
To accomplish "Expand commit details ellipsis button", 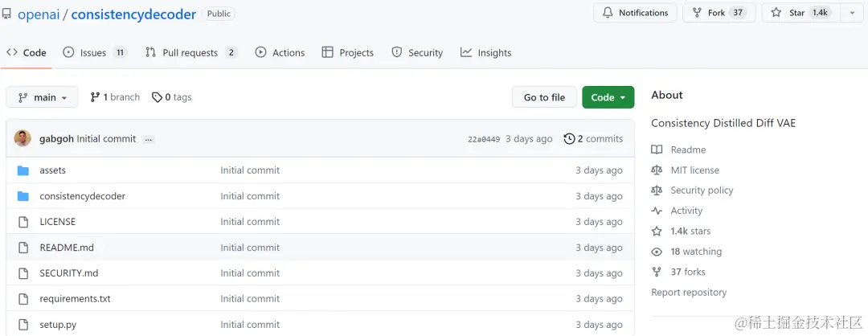I will pos(148,140).
